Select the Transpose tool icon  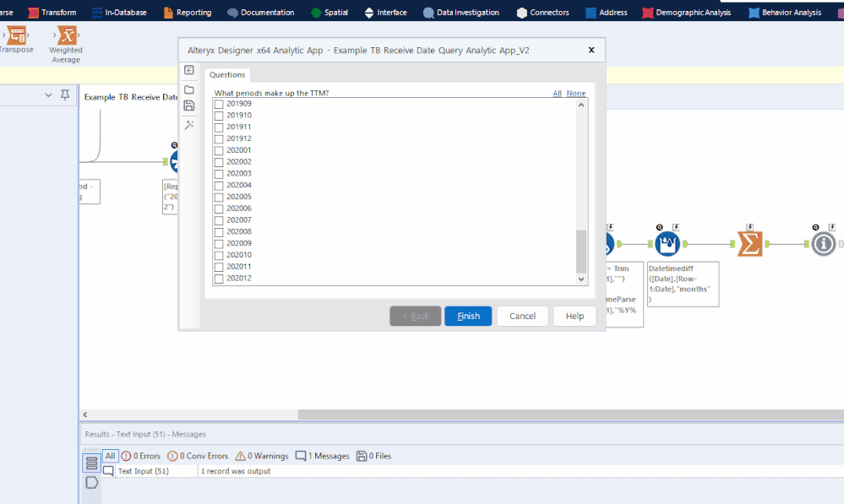coord(16,35)
